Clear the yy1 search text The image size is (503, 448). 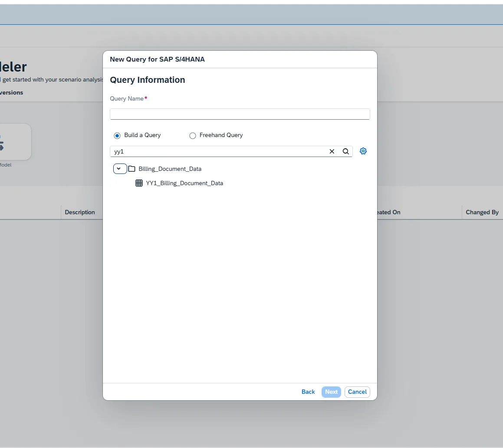click(x=332, y=151)
